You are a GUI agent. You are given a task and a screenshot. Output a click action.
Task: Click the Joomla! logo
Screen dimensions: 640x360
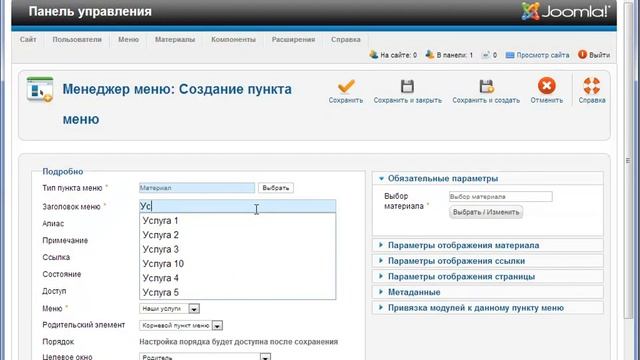click(566, 11)
